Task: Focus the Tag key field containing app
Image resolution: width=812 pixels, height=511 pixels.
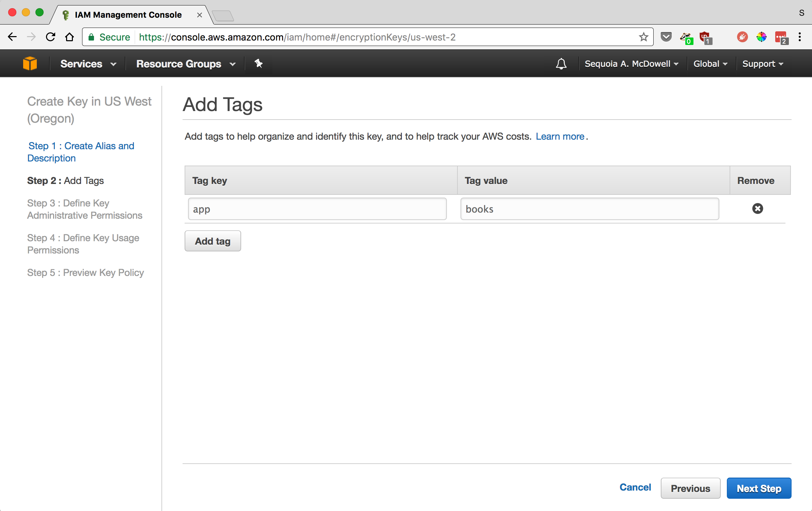Action: click(x=317, y=209)
